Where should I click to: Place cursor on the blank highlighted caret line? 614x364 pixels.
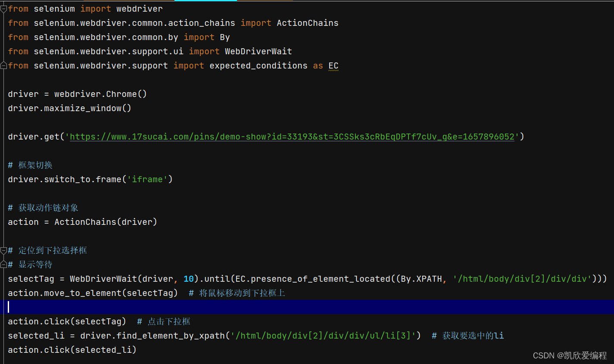307,307
